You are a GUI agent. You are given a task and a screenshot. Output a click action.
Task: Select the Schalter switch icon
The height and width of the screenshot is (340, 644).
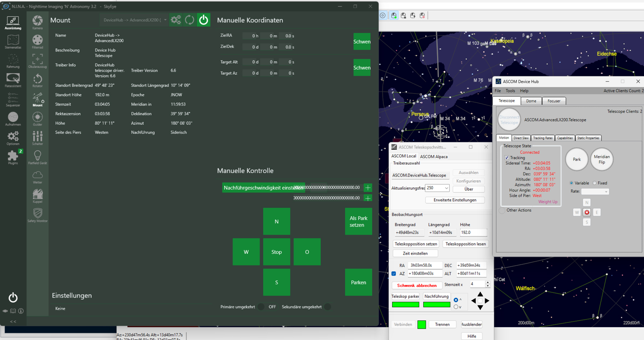[x=38, y=138]
